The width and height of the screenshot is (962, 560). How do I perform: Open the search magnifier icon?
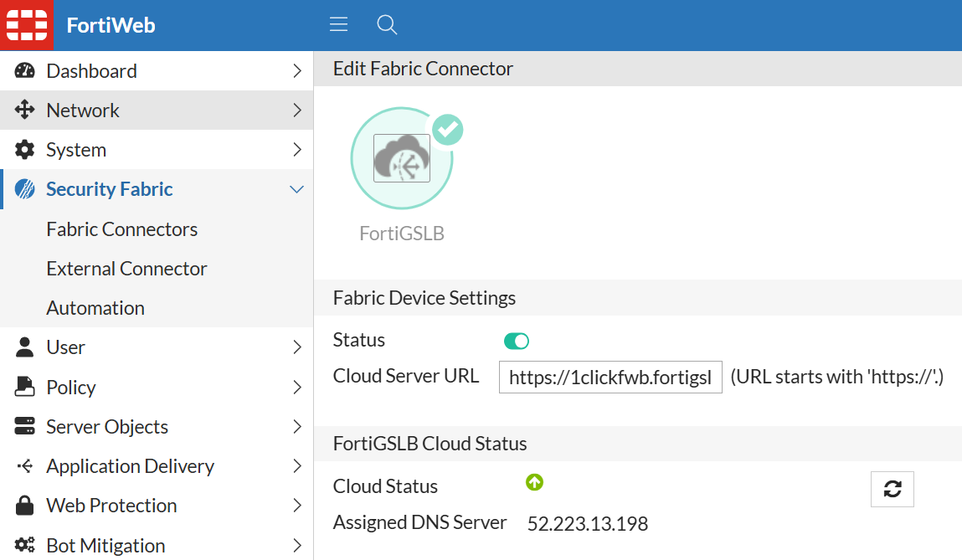pyautogui.click(x=387, y=25)
